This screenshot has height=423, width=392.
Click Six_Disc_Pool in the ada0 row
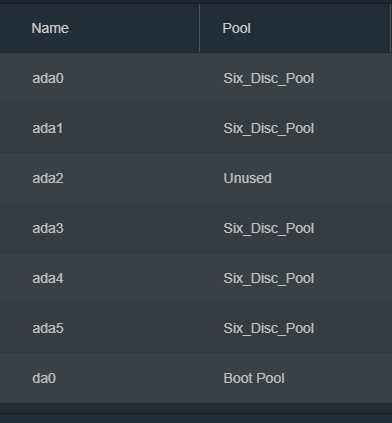point(269,79)
